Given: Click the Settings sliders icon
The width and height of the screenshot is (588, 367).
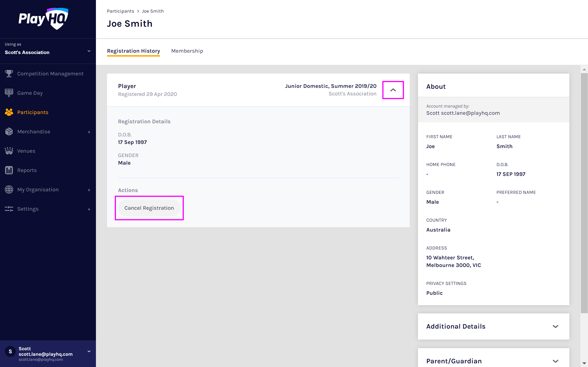Looking at the screenshot, I should (x=9, y=209).
